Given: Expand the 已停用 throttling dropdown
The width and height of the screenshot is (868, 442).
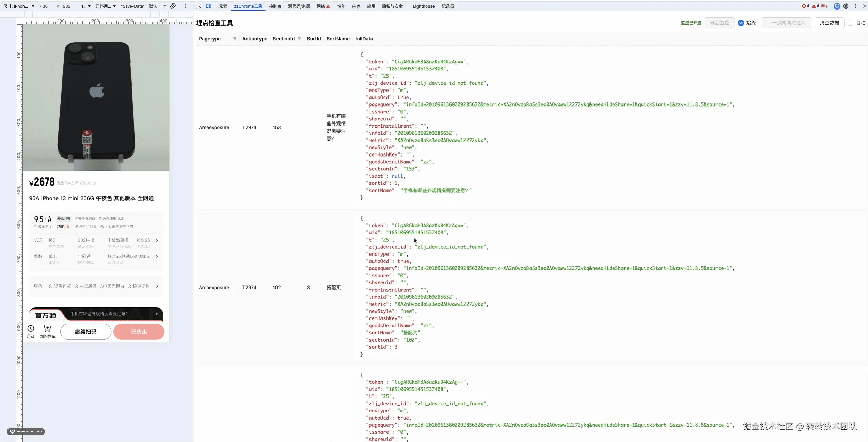Looking at the screenshot, I should pos(106,6).
